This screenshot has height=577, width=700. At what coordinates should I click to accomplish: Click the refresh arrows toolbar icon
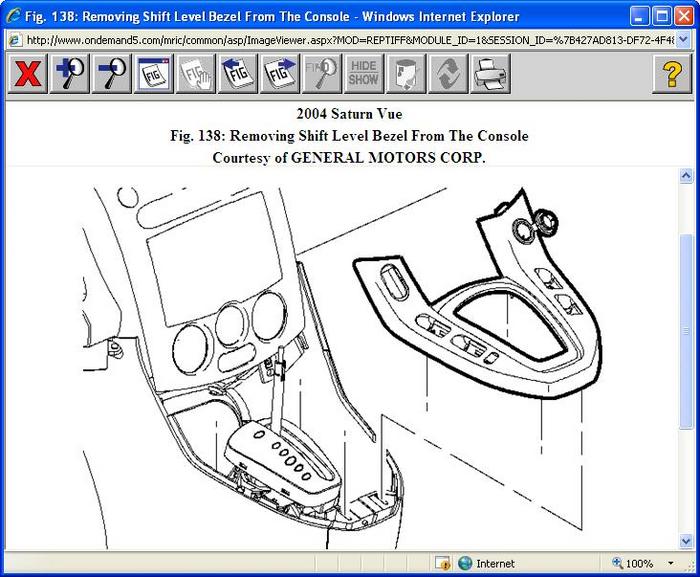point(448,74)
